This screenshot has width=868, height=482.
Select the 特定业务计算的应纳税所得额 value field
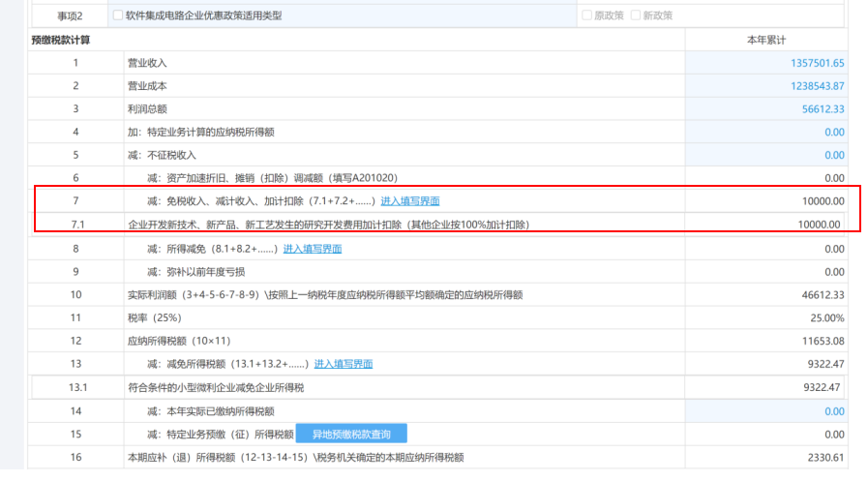766,133
